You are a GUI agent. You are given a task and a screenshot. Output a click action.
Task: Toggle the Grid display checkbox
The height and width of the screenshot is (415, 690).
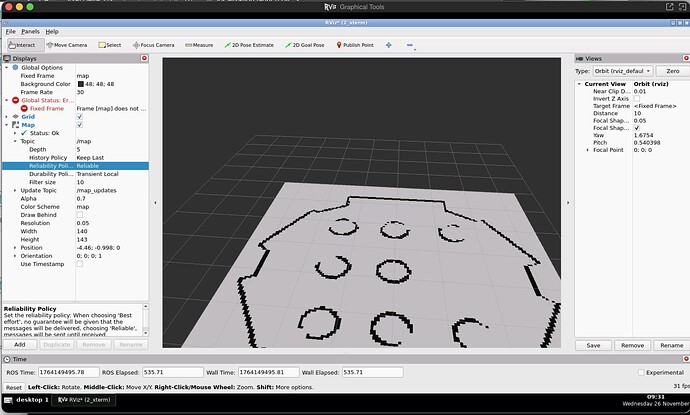click(x=80, y=116)
